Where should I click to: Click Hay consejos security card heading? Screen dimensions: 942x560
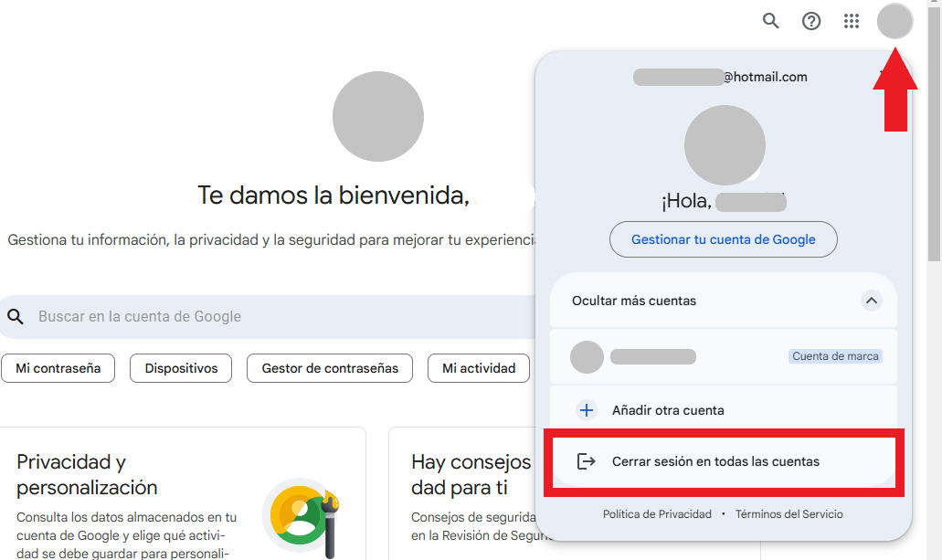tap(471, 475)
